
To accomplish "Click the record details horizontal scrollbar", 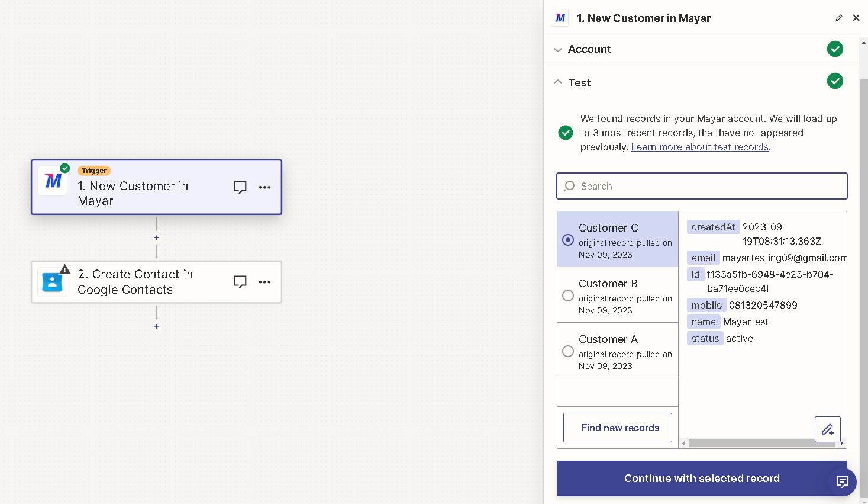I will [762, 444].
